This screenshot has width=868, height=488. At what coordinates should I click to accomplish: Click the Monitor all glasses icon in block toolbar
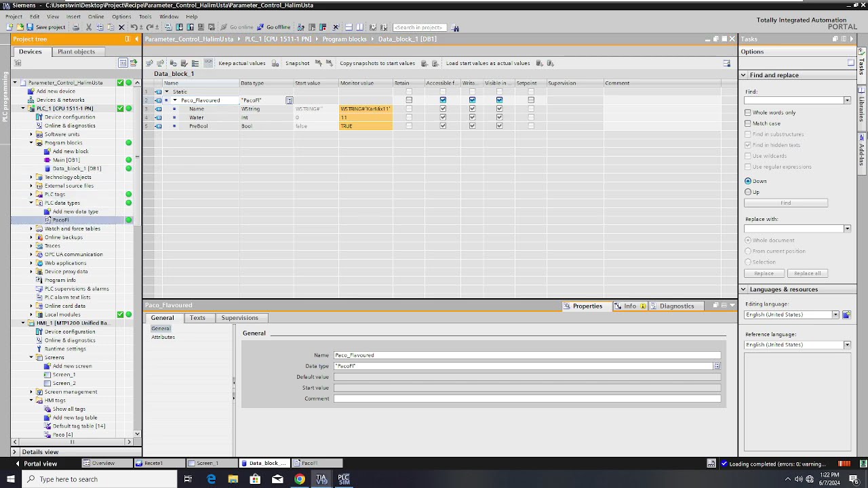pyautogui.click(x=210, y=63)
